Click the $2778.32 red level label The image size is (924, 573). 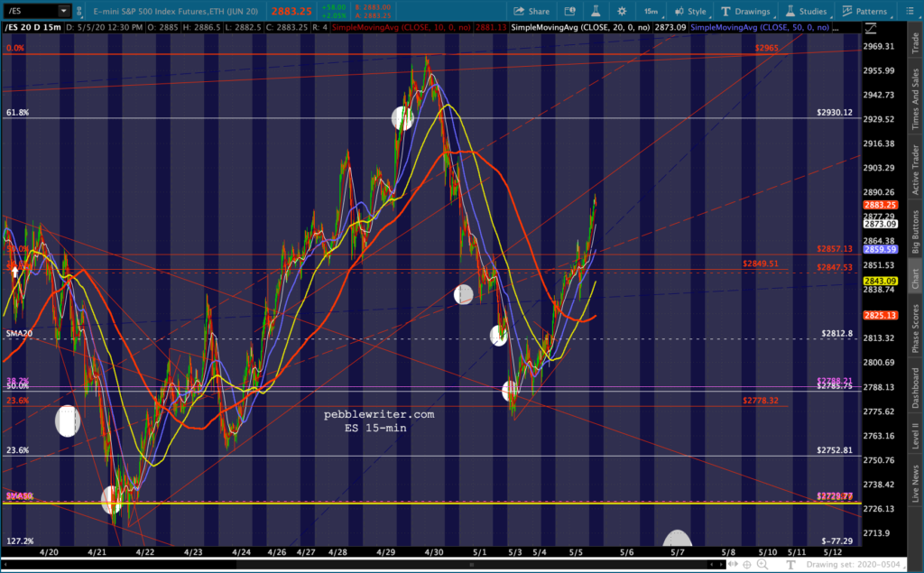click(x=760, y=401)
